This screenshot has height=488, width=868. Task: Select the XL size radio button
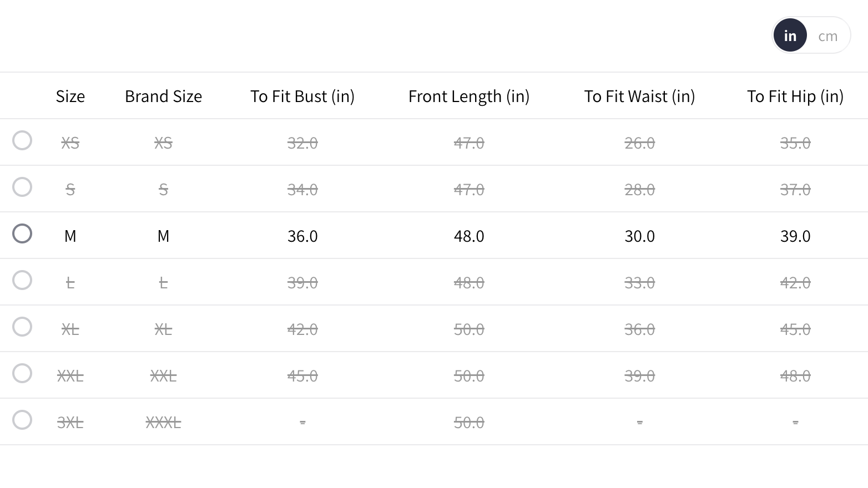pos(22,327)
